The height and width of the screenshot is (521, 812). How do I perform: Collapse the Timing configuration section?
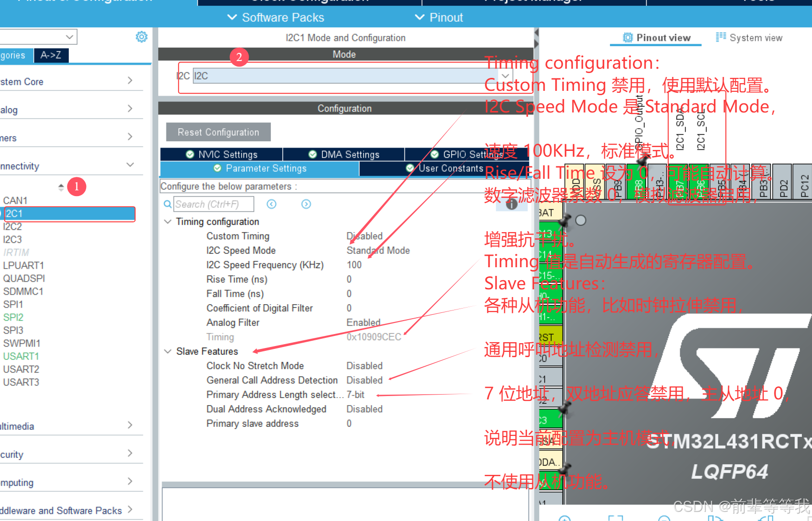tap(168, 222)
